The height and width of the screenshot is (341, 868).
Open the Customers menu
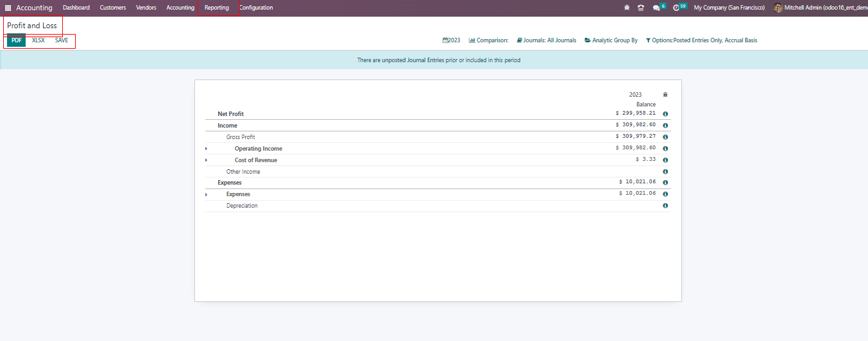coord(113,8)
